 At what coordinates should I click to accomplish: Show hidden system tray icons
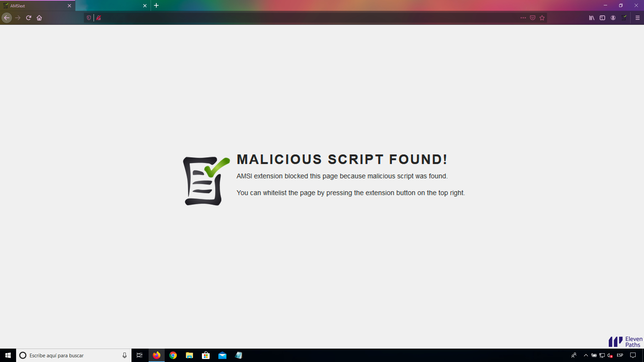click(x=586, y=355)
